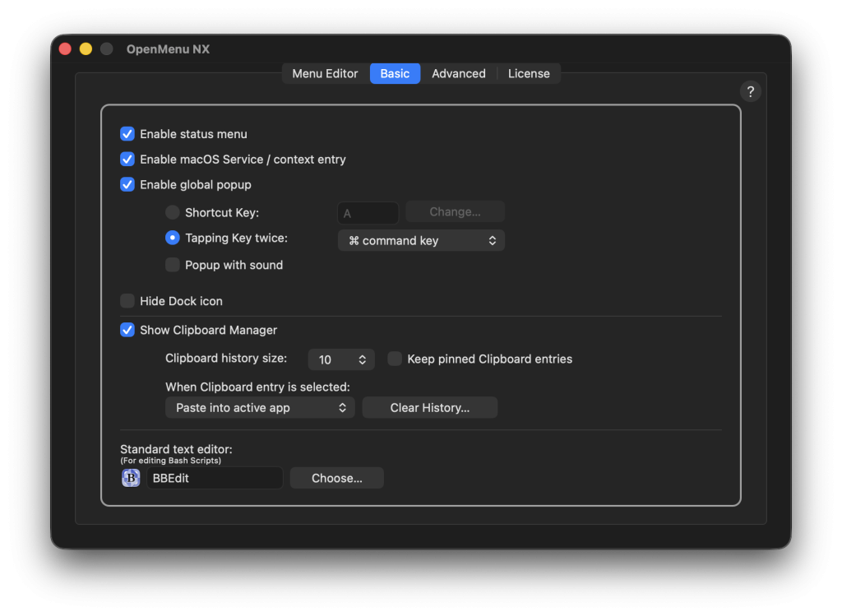
Task: Go to the License tab
Action: 529,73
